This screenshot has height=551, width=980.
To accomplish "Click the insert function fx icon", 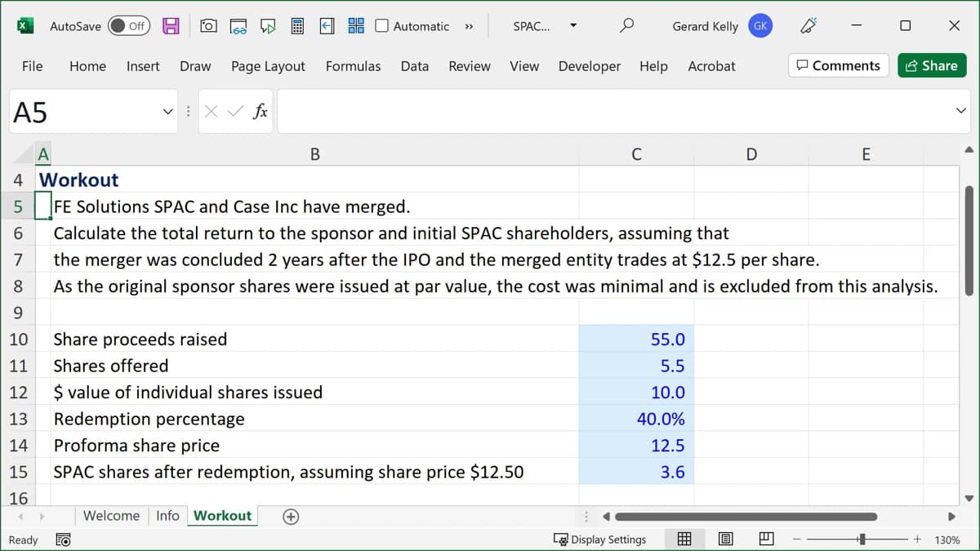I will click(261, 111).
